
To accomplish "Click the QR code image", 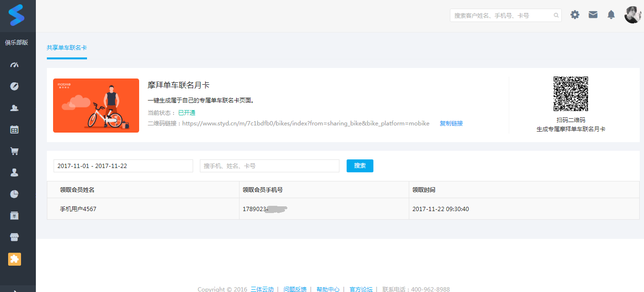I will (x=571, y=94).
